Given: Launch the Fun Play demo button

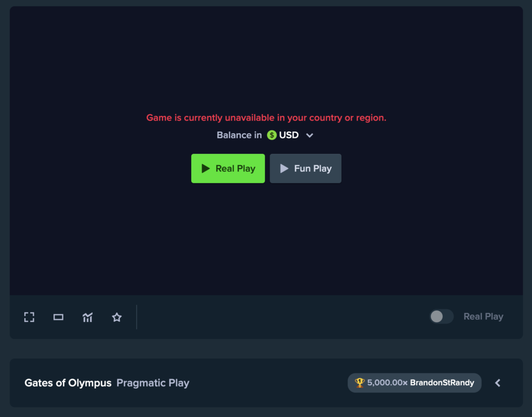Looking at the screenshot, I should click(x=305, y=168).
